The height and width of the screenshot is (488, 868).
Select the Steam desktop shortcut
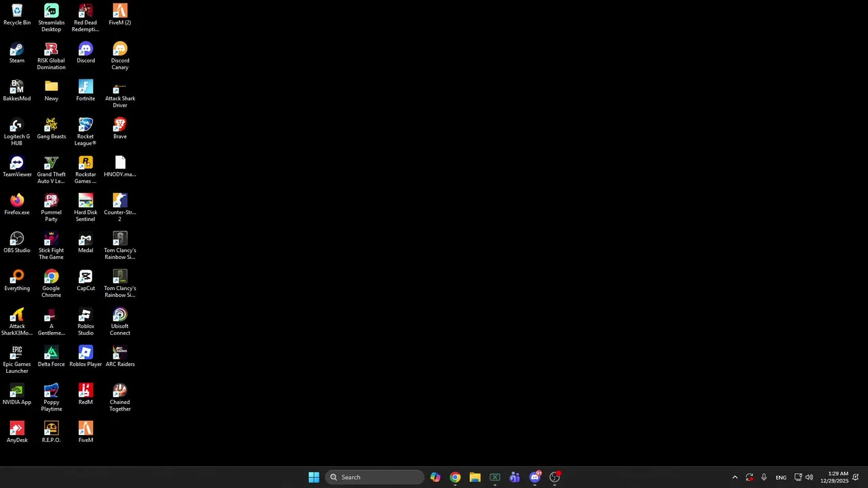tap(17, 53)
